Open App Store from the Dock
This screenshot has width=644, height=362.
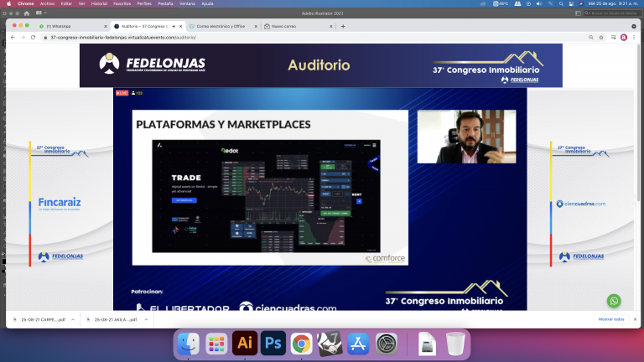[358, 343]
